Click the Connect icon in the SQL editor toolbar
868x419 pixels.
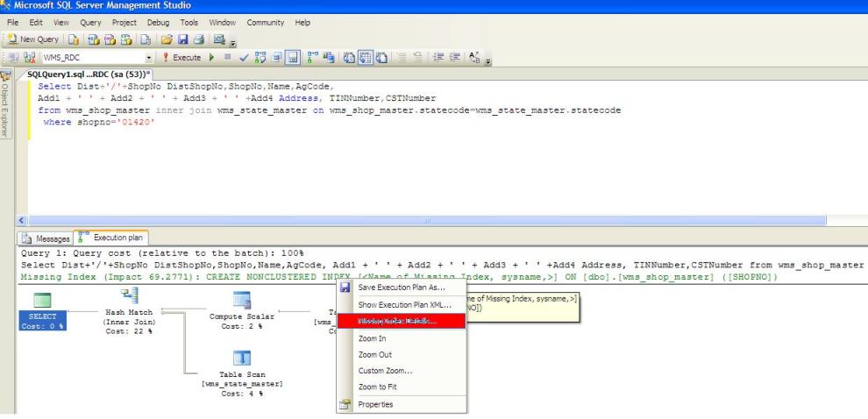[13, 58]
